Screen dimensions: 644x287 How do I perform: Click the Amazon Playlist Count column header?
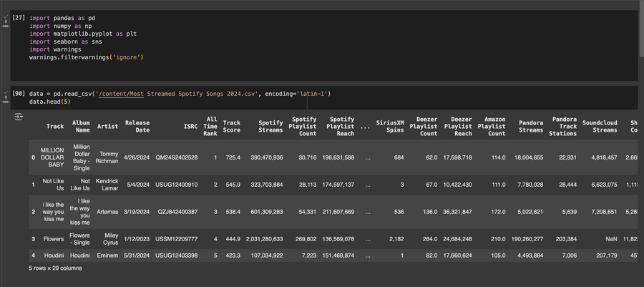coord(492,127)
